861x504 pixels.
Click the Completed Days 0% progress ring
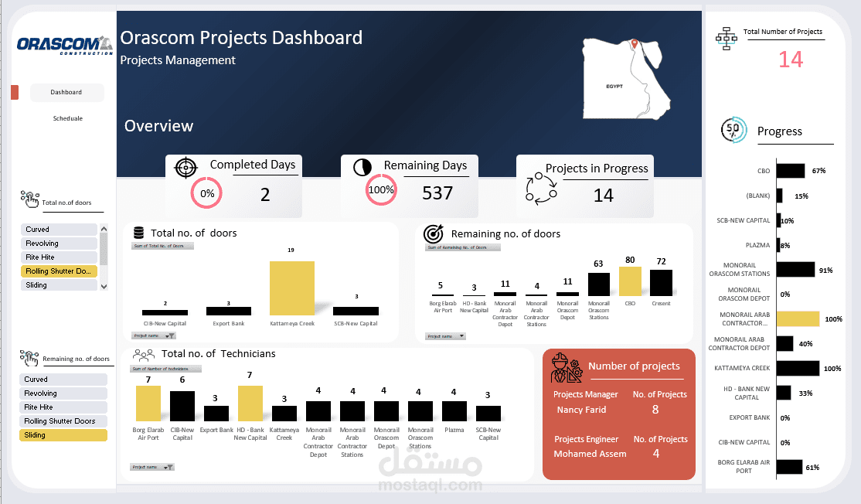pos(207,193)
